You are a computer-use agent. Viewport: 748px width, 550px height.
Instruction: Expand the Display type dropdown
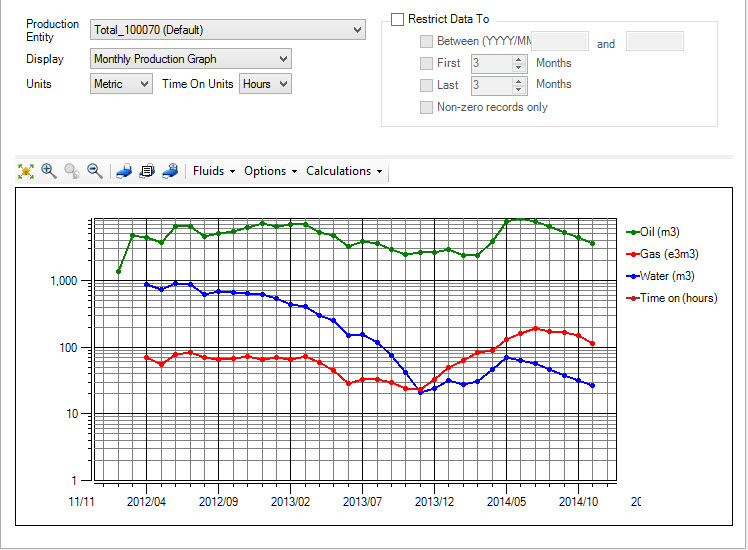pos(190,59)
